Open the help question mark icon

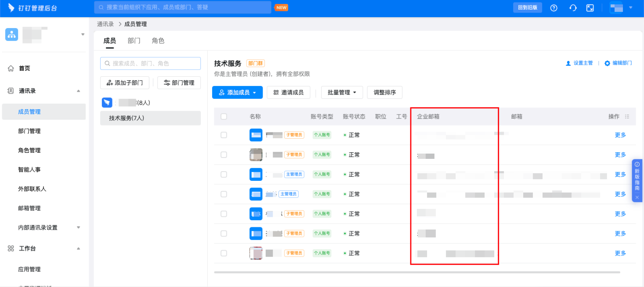[554, 8]
